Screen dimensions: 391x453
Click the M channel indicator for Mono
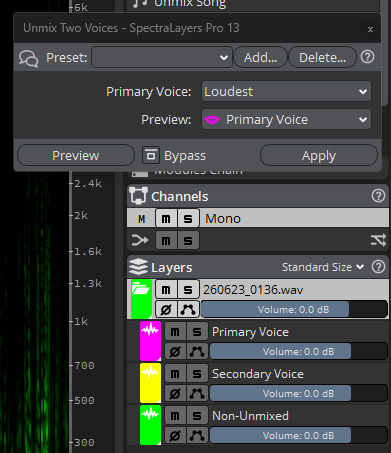coord(142,219)
